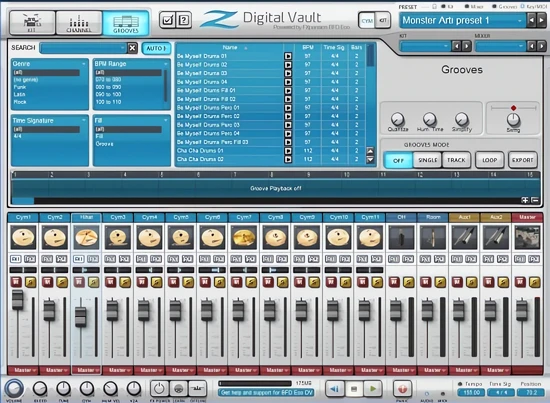The image size is (550, 403).
Task: Preview Be Myself Drums Fill 01 groove
Action: click(288, 90)
